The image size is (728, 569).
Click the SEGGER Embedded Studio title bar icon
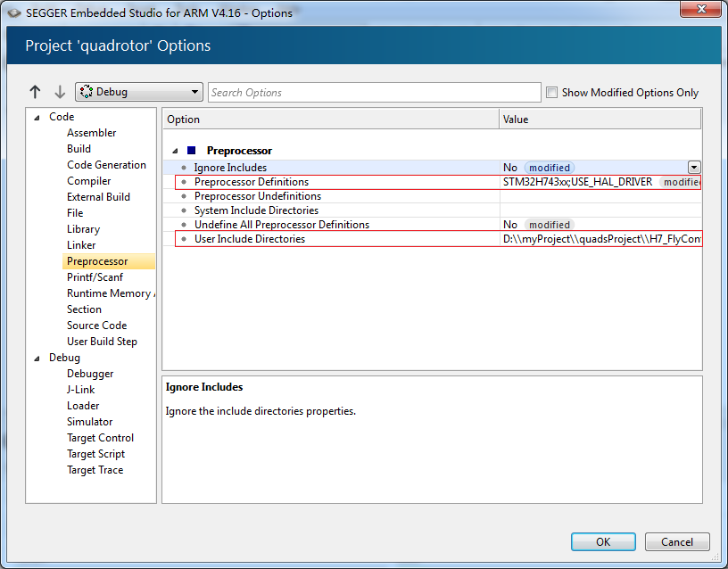tap(14, 13)
